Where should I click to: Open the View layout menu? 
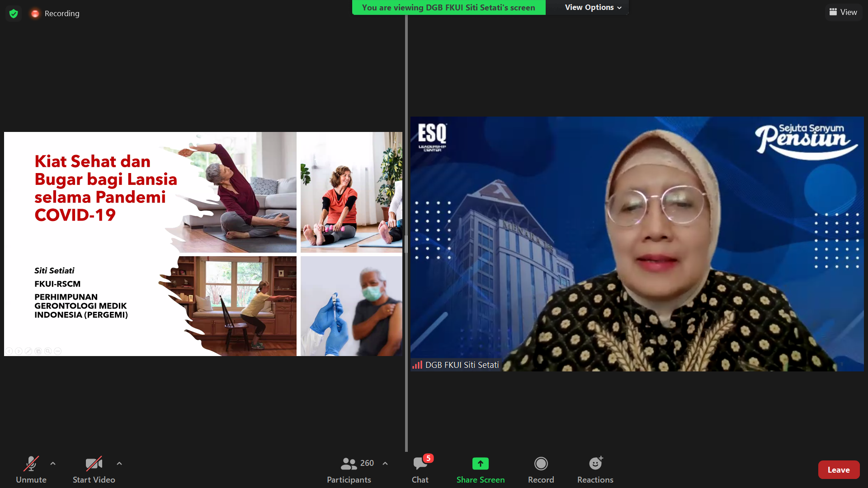pos(843,12)
